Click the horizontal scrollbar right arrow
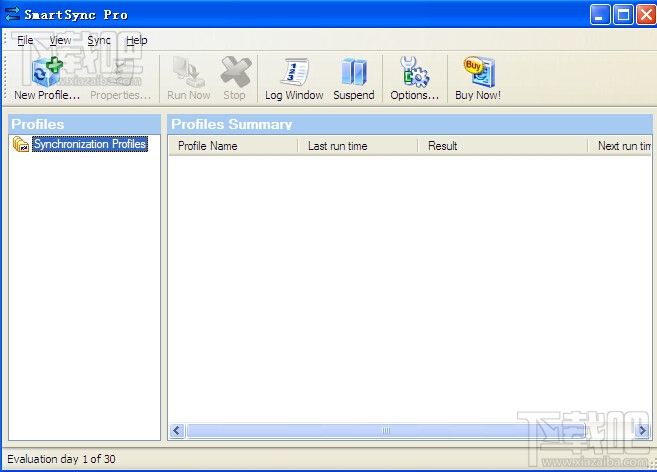The width and height of the screenshot is (657, 472). coord(642,431)
